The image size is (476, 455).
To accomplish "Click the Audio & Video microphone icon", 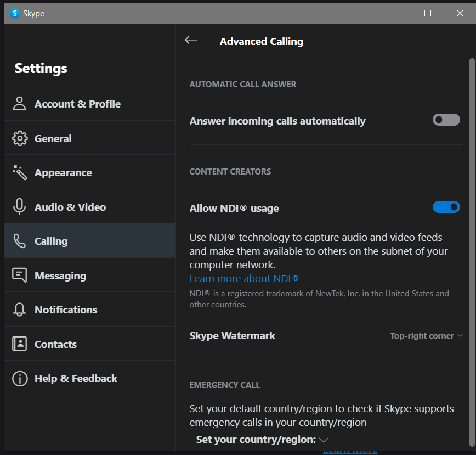I will pos(19,206).
